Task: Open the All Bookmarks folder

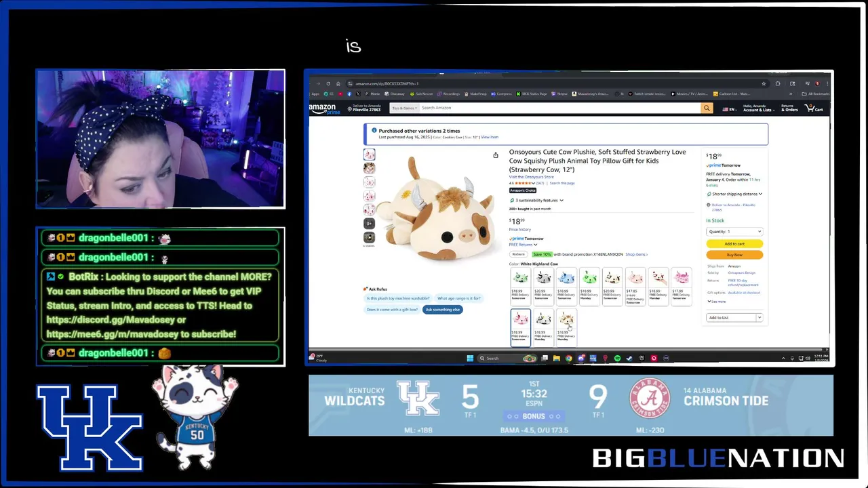Action: (x=816, y=94)
